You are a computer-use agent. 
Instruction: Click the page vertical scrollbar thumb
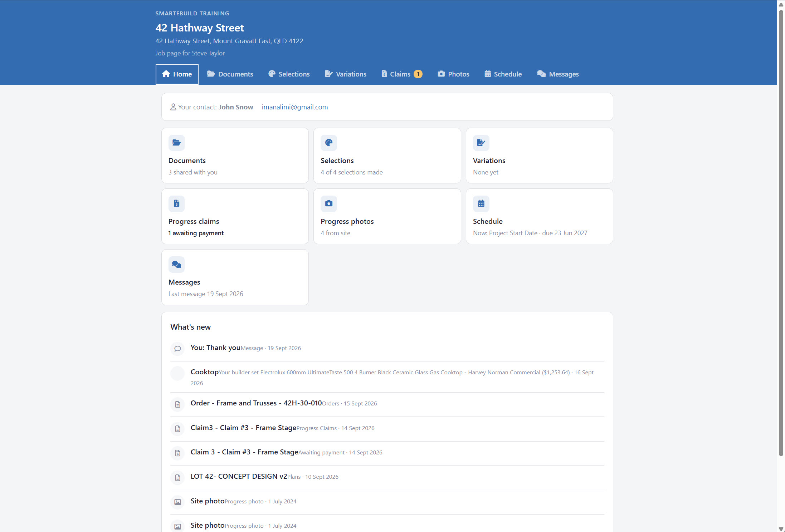click(x=781, y=233)
